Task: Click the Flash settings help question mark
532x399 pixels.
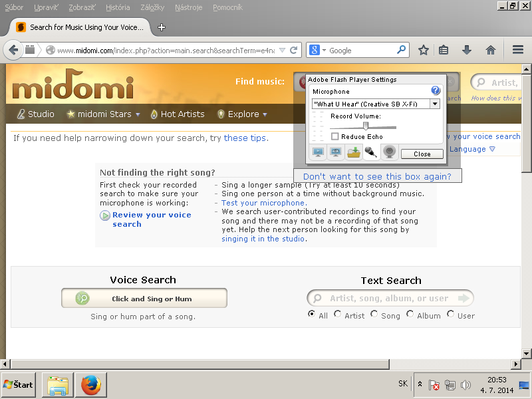Action: [x=436, y=90]
